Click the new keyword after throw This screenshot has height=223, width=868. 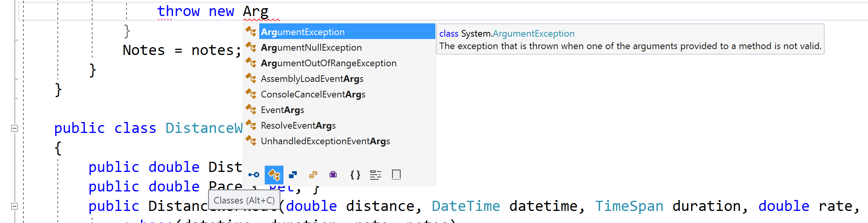pyautogui.click(x=221, y=11)
